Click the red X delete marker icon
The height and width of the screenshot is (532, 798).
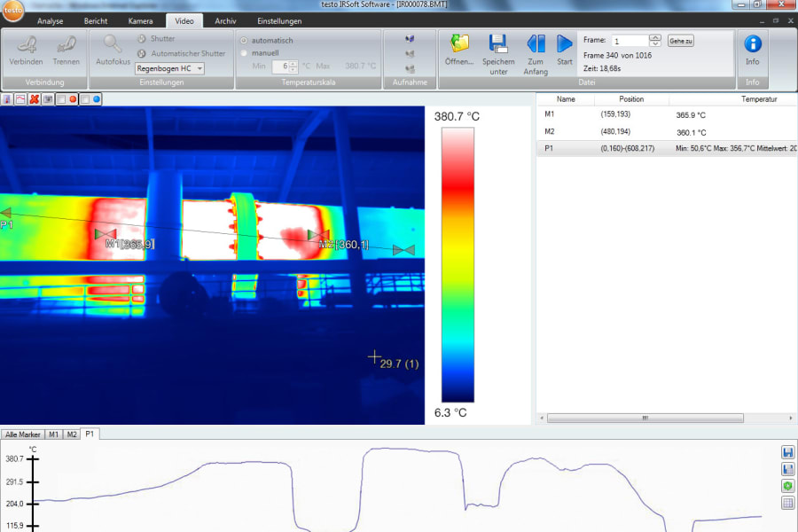[34, 99]
